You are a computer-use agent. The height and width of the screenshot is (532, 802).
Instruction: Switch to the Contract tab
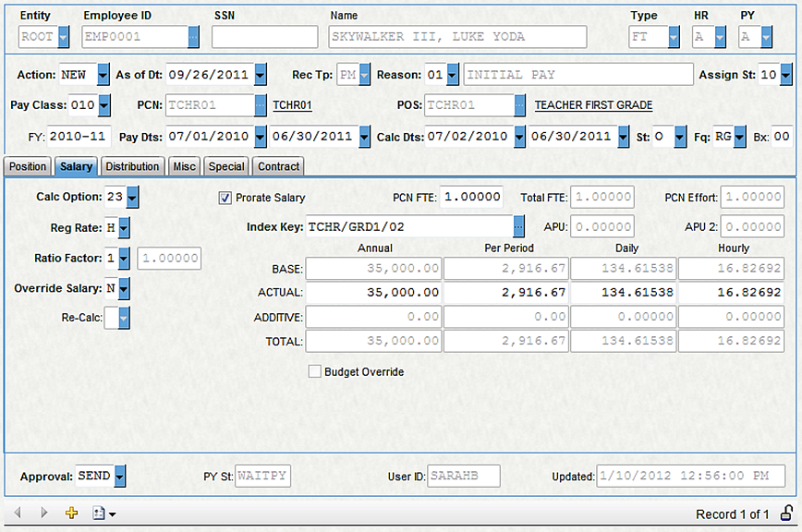[278, 166]
